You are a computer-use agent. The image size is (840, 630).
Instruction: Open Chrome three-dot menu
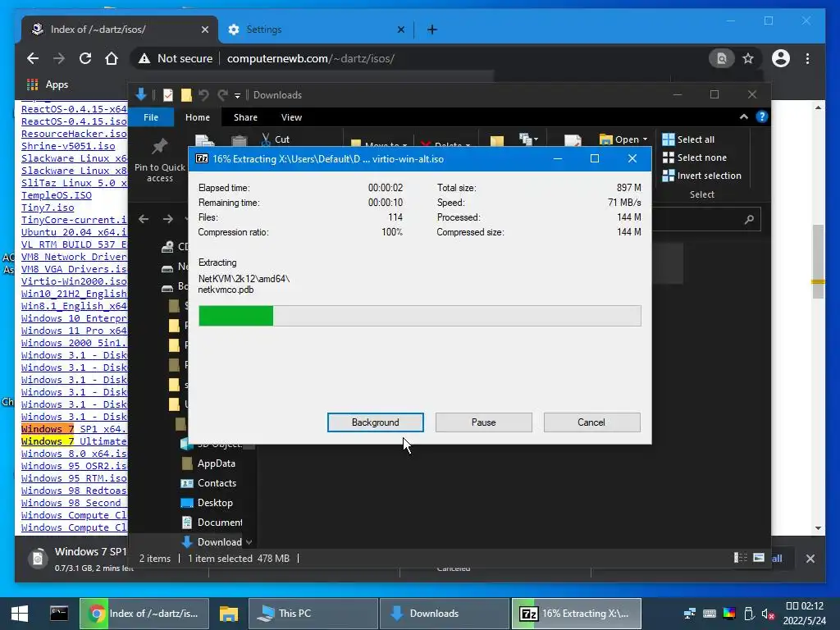[807, 58]
